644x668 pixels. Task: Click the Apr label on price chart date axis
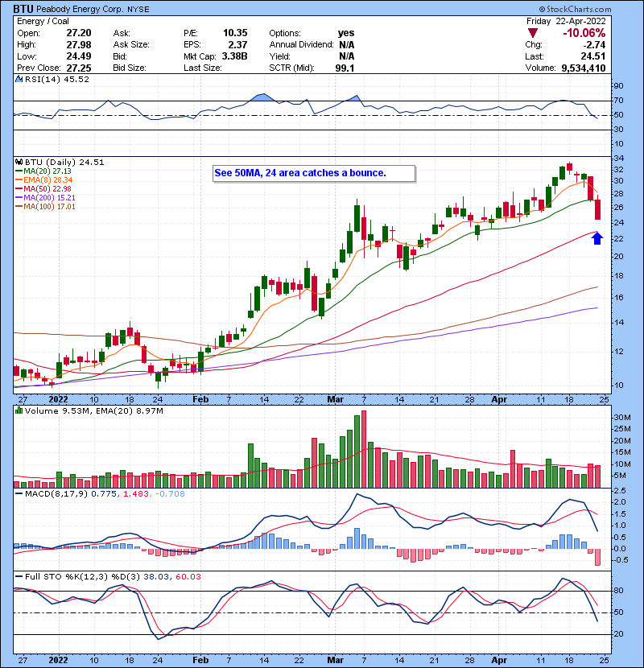click(x=499, y=400)
